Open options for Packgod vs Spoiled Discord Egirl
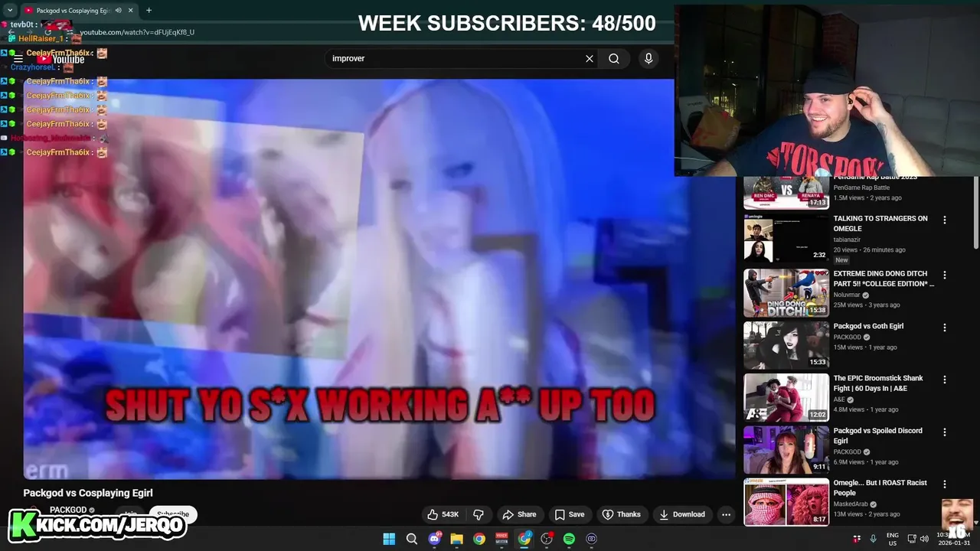The image size is (980, 551). (945, 432)
